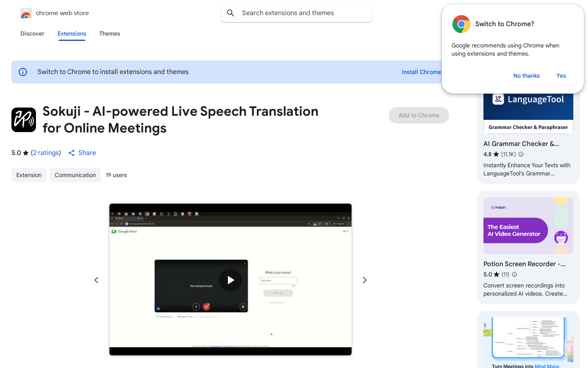Click 'Instantly Enhance Your Texts' description
588x368 pixels.
[527, 169]
